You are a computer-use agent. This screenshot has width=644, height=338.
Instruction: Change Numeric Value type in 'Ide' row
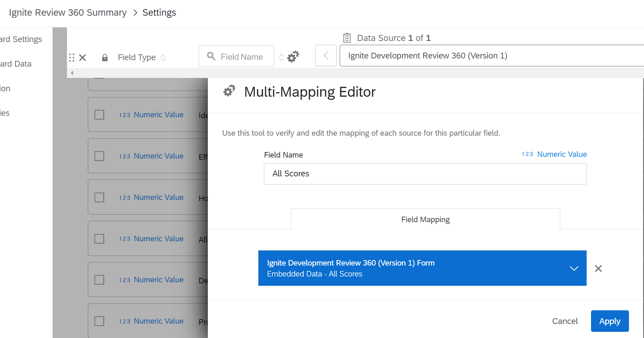[x=151, y=115]
